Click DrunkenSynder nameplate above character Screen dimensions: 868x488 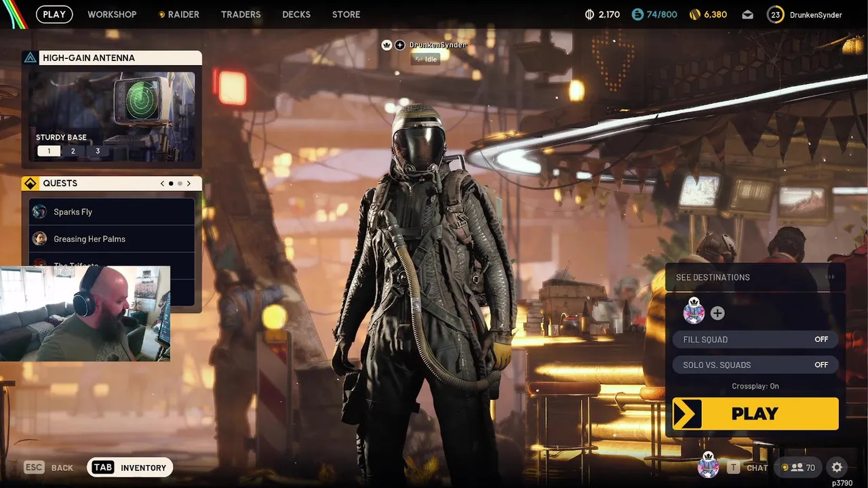[x=437, y=45]
